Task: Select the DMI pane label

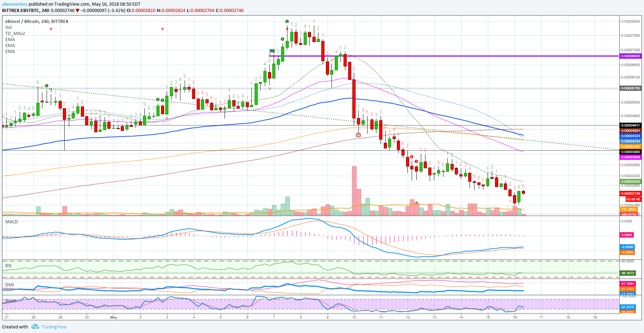Action: 10,285
